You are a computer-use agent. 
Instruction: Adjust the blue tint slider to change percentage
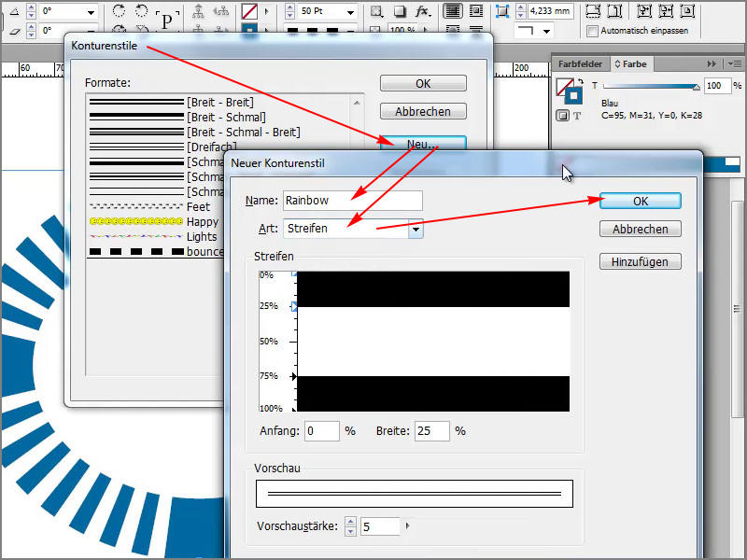(697, 86)
